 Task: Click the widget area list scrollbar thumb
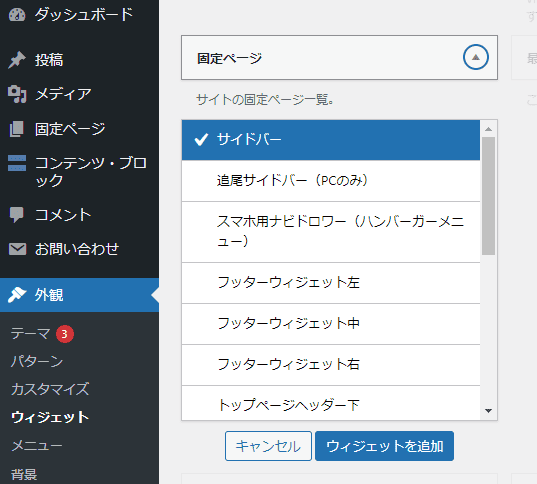(x=488, y=196)
